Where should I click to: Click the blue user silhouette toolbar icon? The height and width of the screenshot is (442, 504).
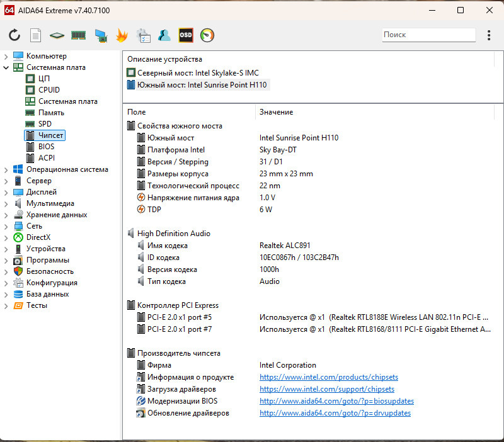pyautogui.click(x=164, y=35)
